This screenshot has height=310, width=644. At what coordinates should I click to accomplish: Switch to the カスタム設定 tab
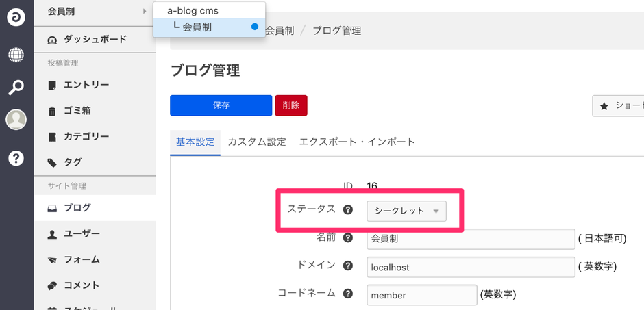pyautogui.click(x=257, y=142)
